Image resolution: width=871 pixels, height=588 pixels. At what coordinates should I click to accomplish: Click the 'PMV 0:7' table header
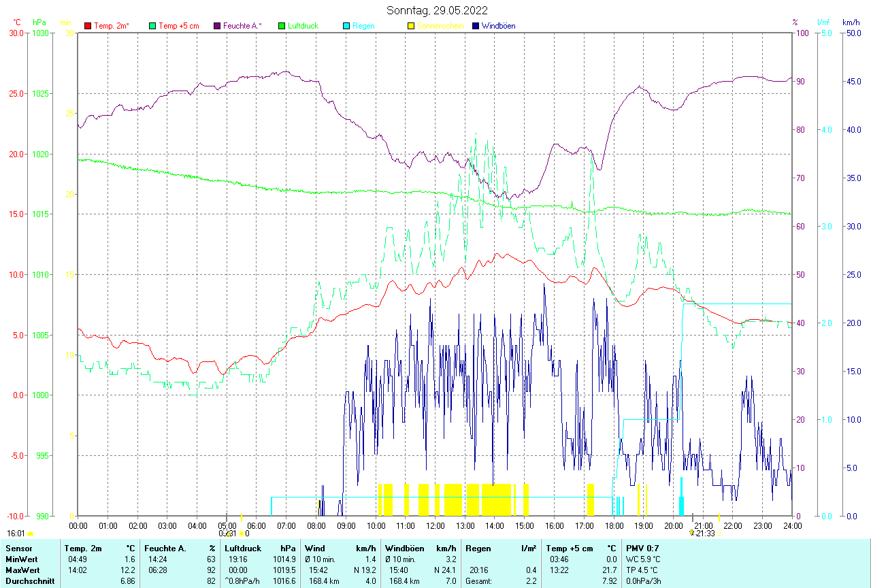[643, 549]
